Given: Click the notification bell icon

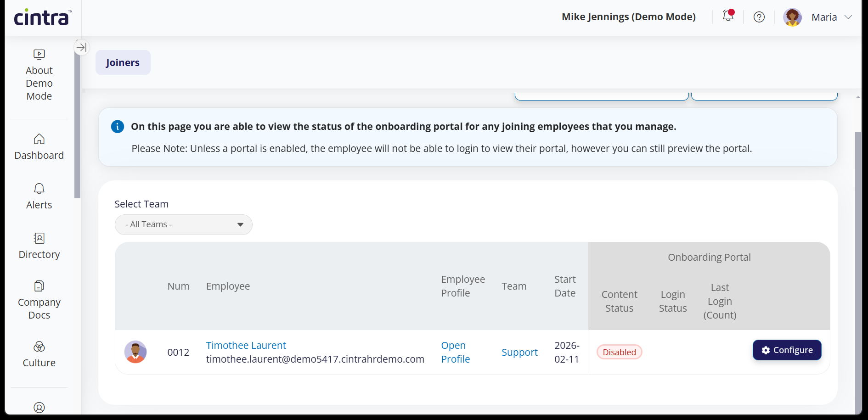Looking at the screenshot, I should tap(728, 16).
